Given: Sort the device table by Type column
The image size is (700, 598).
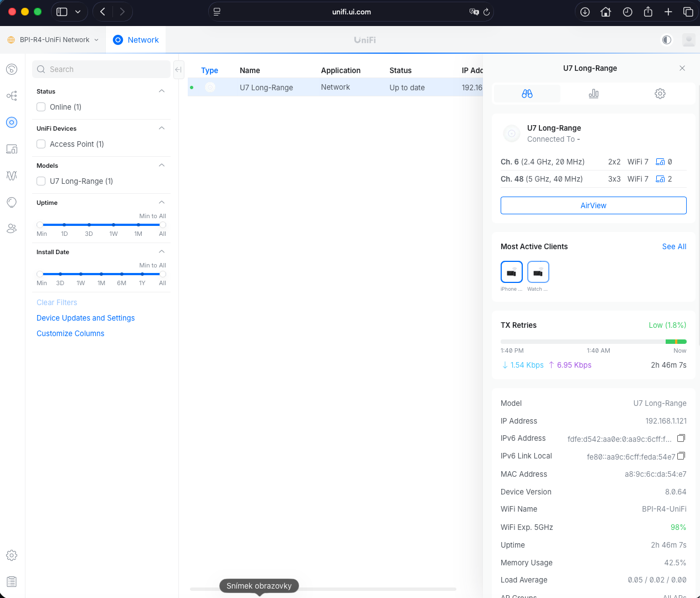Looking at the screenshot, I should [x=209, y=70].
